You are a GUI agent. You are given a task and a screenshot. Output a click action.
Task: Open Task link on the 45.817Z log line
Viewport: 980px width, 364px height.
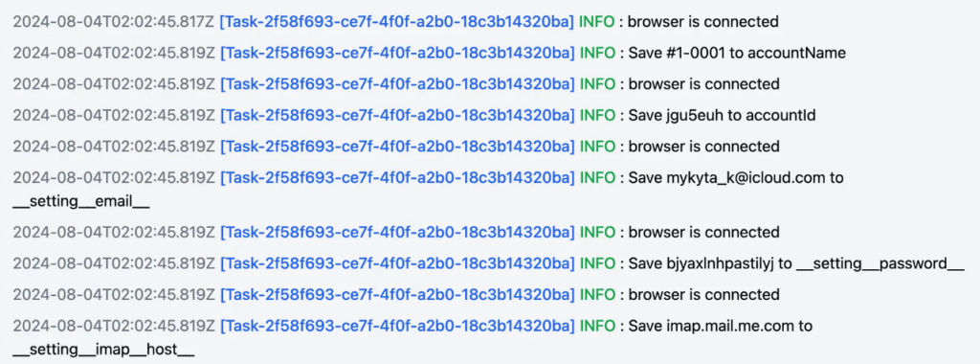(x=397, y=22)
